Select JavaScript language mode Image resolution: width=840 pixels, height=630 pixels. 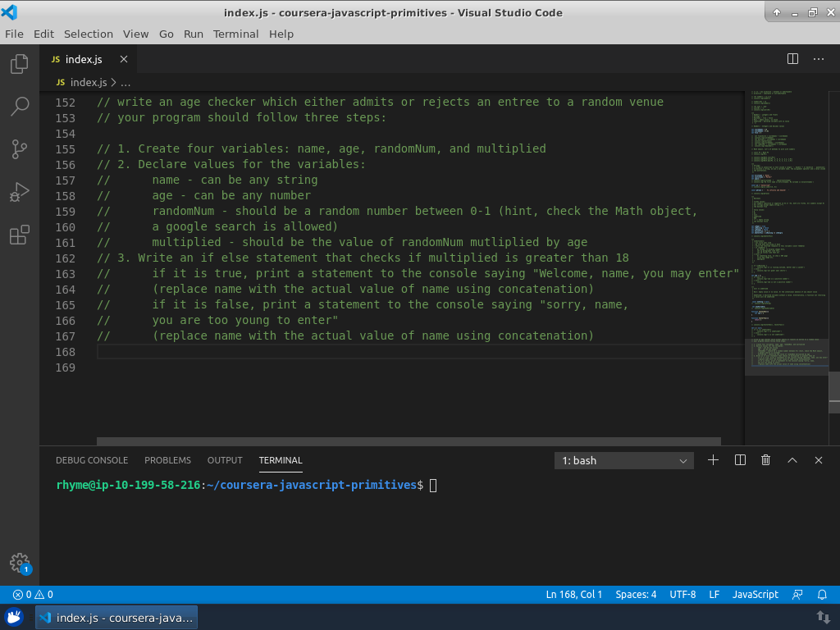[756, 594]
